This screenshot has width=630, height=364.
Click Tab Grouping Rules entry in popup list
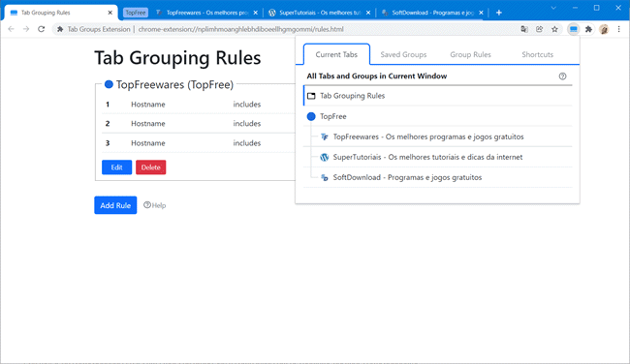coord(437,96)
